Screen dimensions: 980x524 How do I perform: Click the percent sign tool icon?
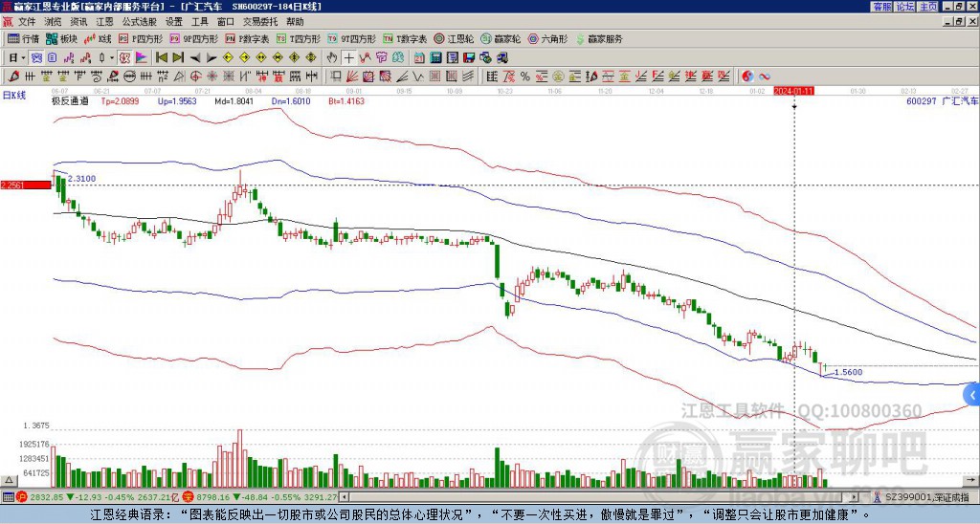(x=525, y=76)
